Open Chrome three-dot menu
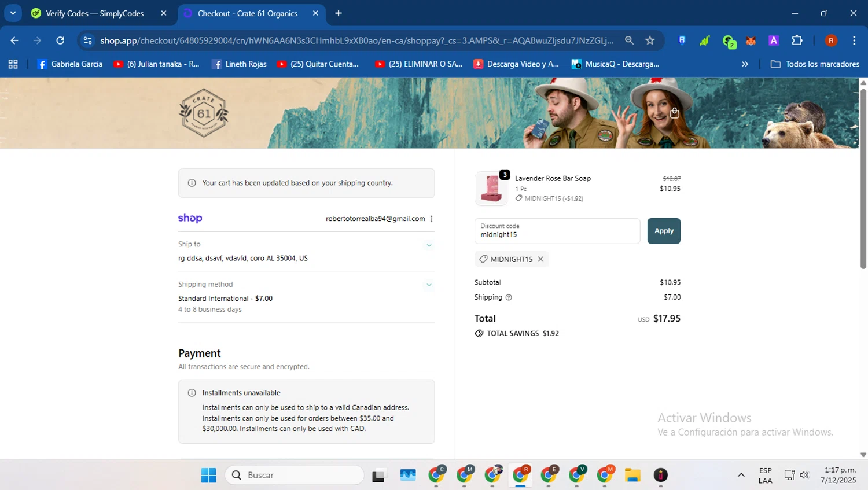The image size is (868, 490). click(854, 40)
